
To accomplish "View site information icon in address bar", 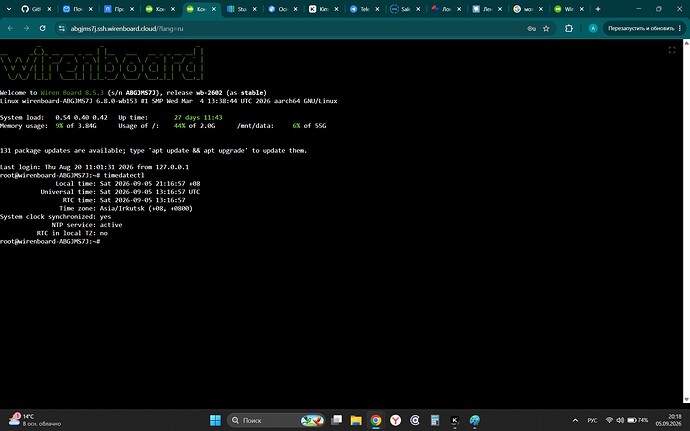I will click(x=62, y=29).
